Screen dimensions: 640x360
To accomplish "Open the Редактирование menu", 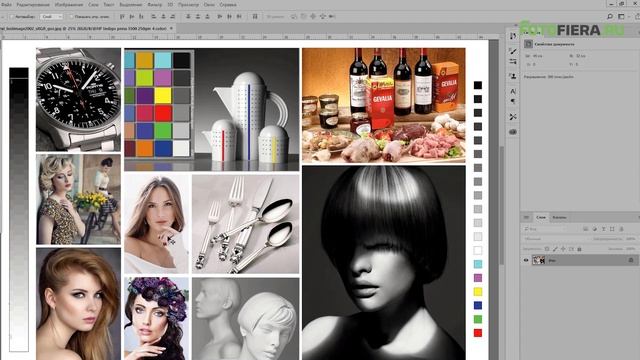I will [x=33, y=5].
